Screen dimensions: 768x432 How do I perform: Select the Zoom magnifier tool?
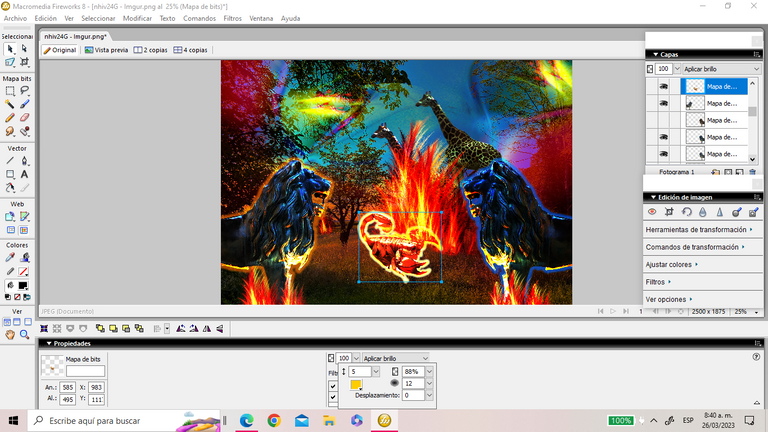(x=24, y=335)
